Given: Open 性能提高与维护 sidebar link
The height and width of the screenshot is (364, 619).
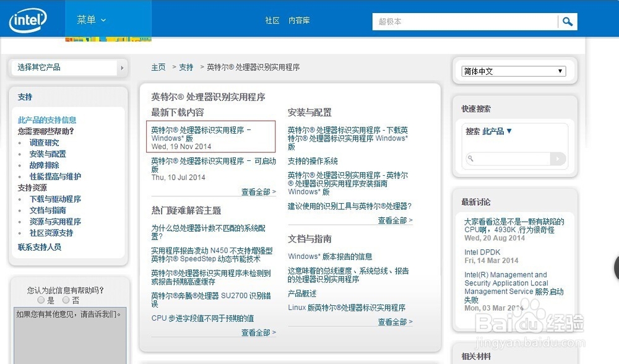Looking at the screenshot, I should coord(55,176).
